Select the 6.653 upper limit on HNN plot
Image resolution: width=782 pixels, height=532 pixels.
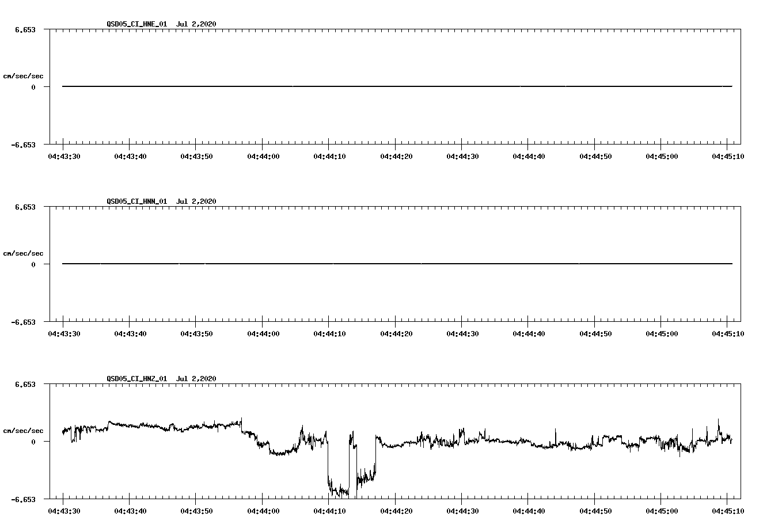click(25, 207)
